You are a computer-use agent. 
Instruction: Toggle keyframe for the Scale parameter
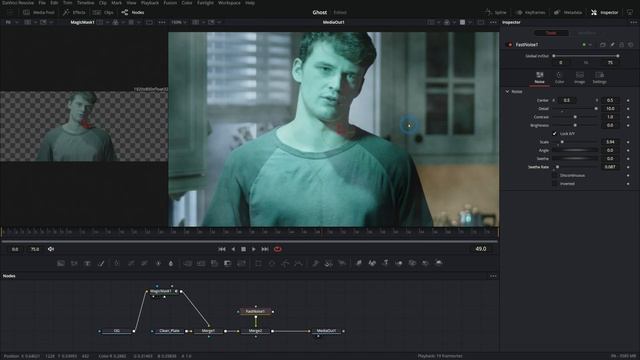pyautogui.click(x=628, y=142)
